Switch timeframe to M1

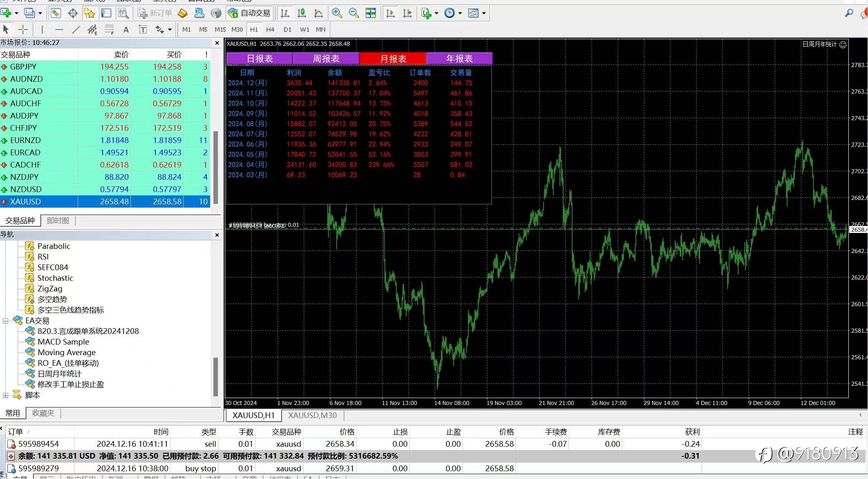[186, 29]
